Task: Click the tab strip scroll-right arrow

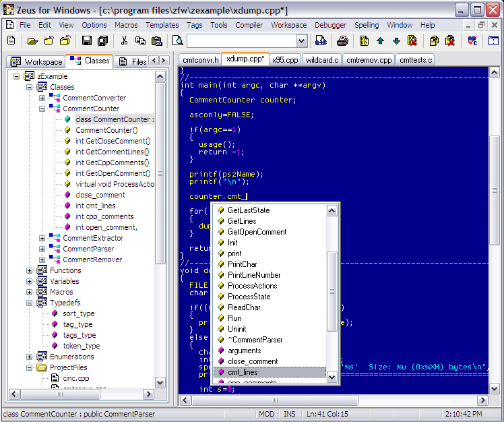Action: coord(164,61)
